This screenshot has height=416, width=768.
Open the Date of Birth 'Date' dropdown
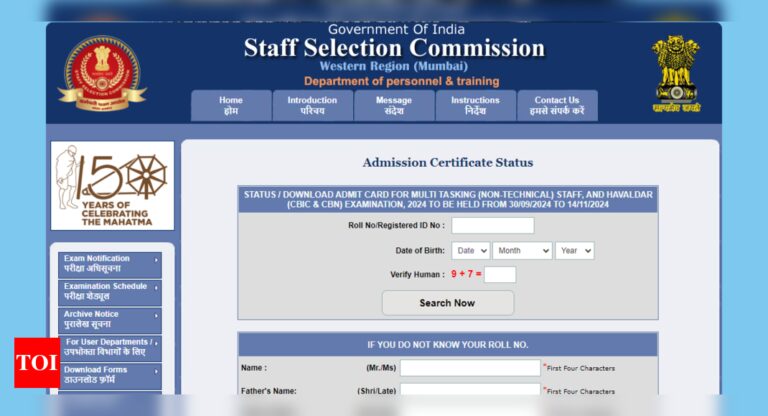tap(471, 250)
